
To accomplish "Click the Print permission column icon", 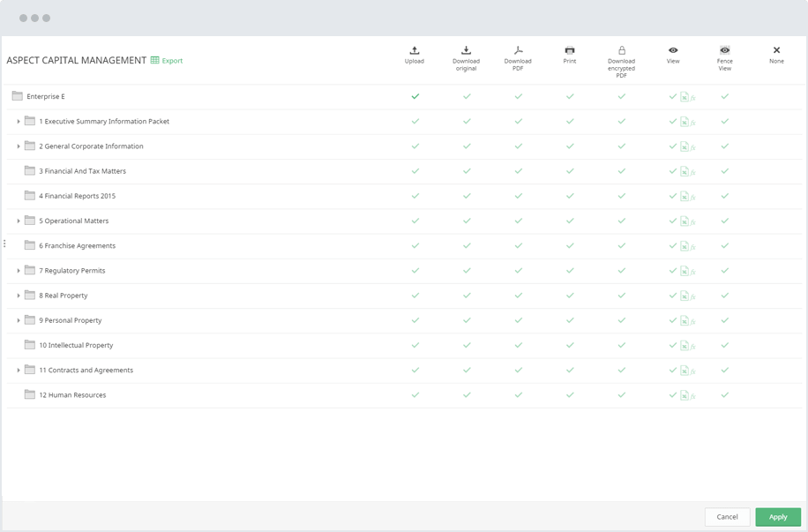I will (x=570, y=51).
